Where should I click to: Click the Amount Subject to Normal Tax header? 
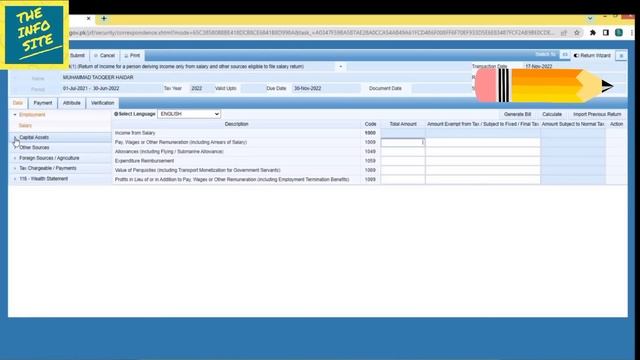click(573, 124)
